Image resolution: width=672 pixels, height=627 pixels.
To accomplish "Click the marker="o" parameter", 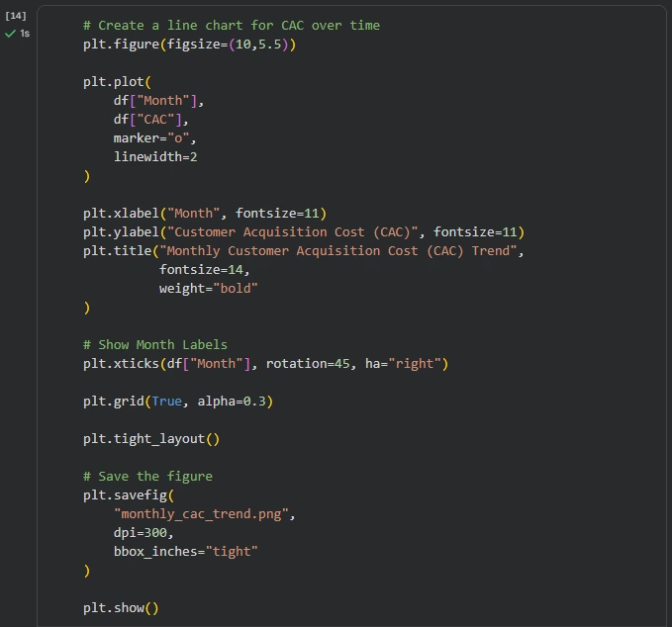I will pos(154,138).
